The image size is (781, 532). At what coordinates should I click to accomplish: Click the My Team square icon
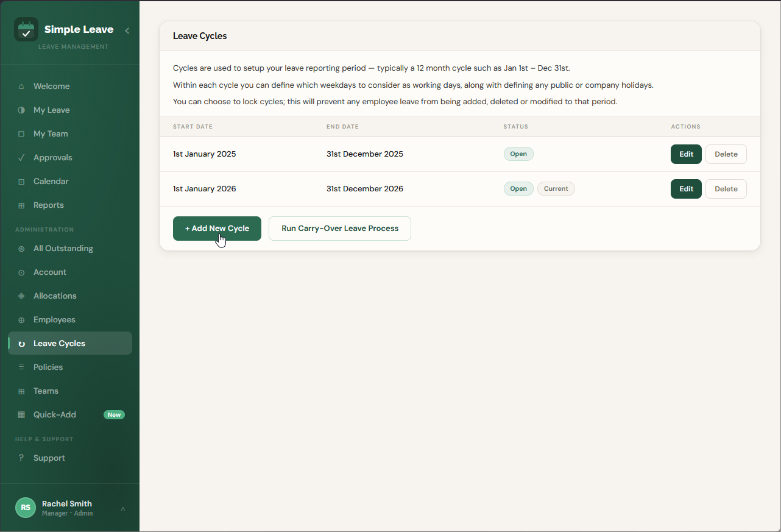point(21,134)
